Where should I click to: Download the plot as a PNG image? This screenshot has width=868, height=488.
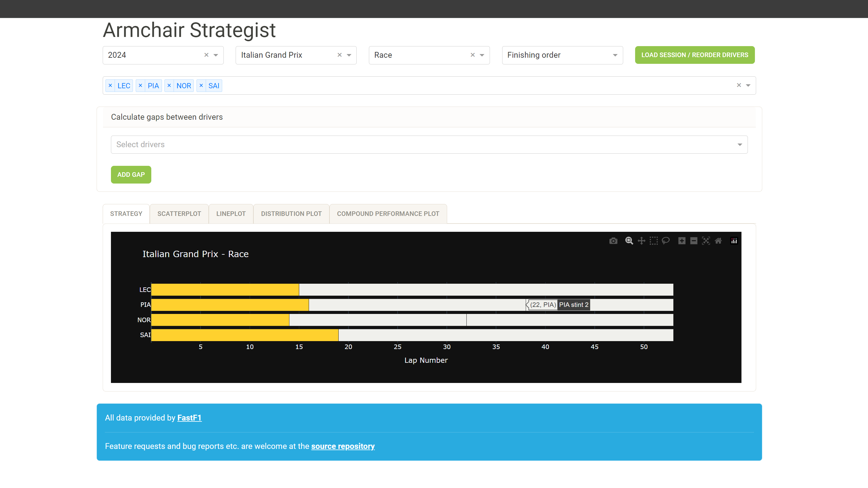point(613,240)
